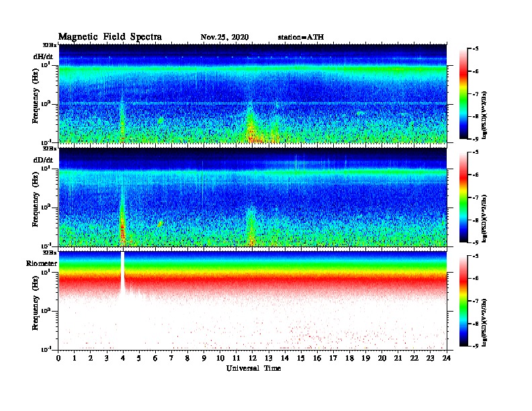Click the "-5" value on Riometer color scale
This screenshot has height=411, width=532.
(475, 256)
